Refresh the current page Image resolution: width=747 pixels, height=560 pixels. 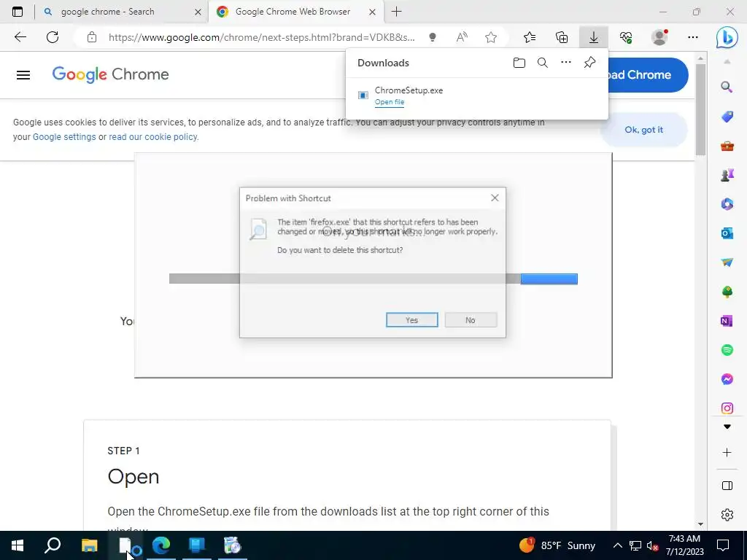point(53,37)
